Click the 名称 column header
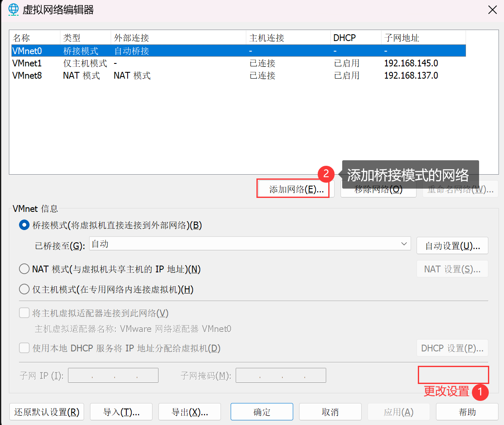 tap(35, 38)
